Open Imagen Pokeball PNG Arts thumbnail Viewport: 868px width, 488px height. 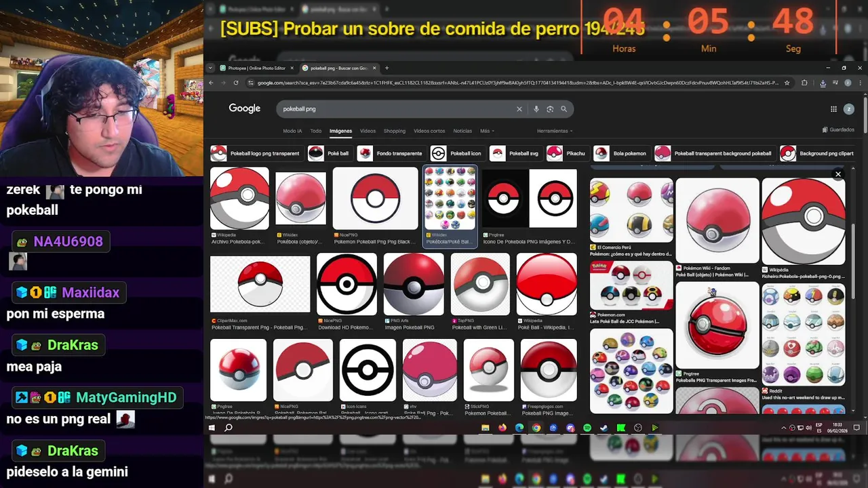coord(414,285)
